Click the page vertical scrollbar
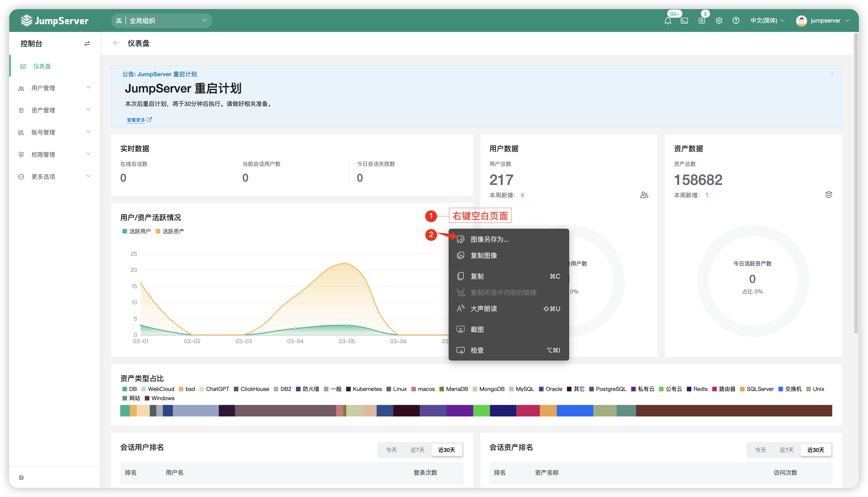 (x=856, y=184)
